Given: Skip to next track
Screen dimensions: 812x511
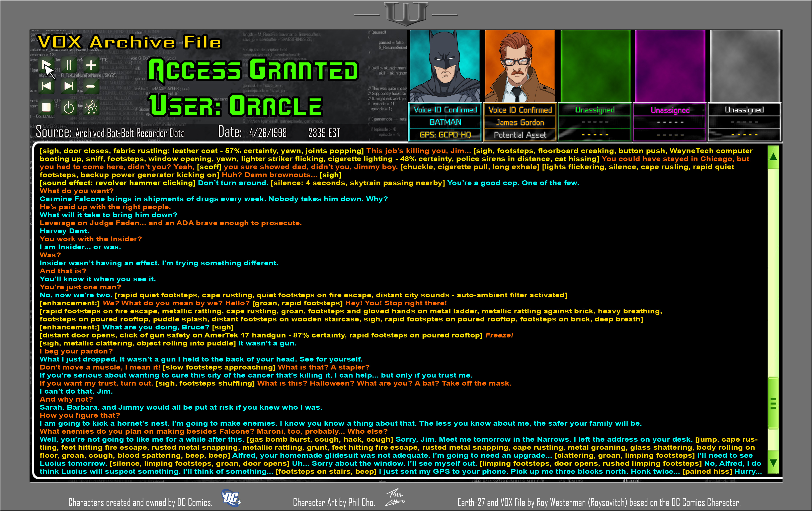Looking at the screenshot, I should pyautogui.click(x=68, y=86).
